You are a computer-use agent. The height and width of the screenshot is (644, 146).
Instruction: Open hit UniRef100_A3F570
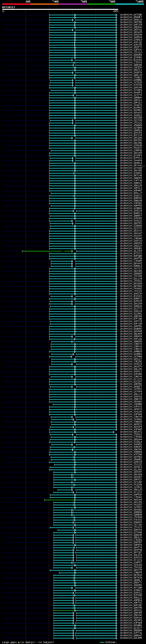[x=131, y=50]
